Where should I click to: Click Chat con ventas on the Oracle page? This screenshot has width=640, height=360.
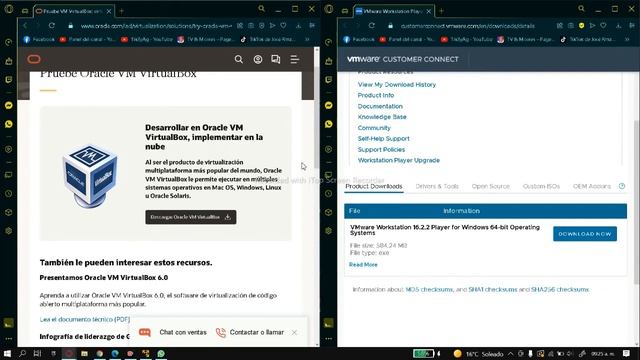click(173, 332)
